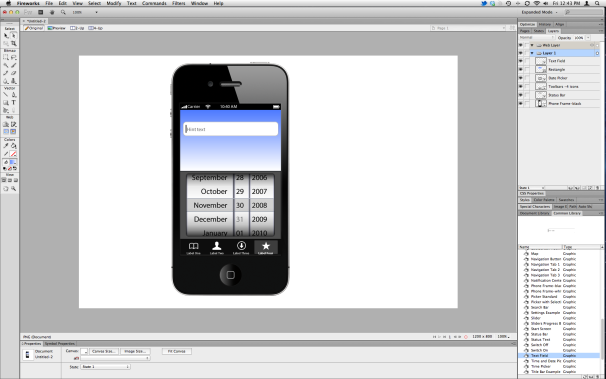Screen dimensions: 606x379
Task: Open State 1 dropdown at Layers panel bottom
Action: (x=532, y=188)
